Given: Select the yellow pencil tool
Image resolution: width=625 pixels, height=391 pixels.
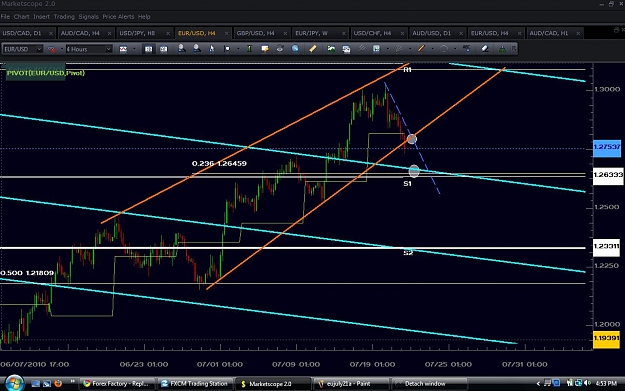Looking at the screenshot, I should (313, 49).
